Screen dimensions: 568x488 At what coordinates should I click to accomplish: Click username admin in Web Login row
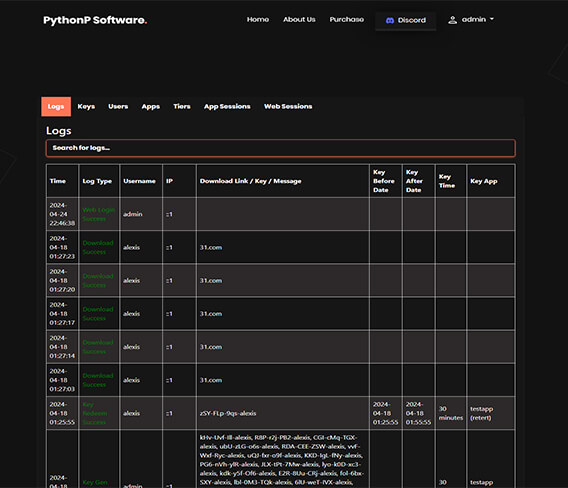point(133,214)
